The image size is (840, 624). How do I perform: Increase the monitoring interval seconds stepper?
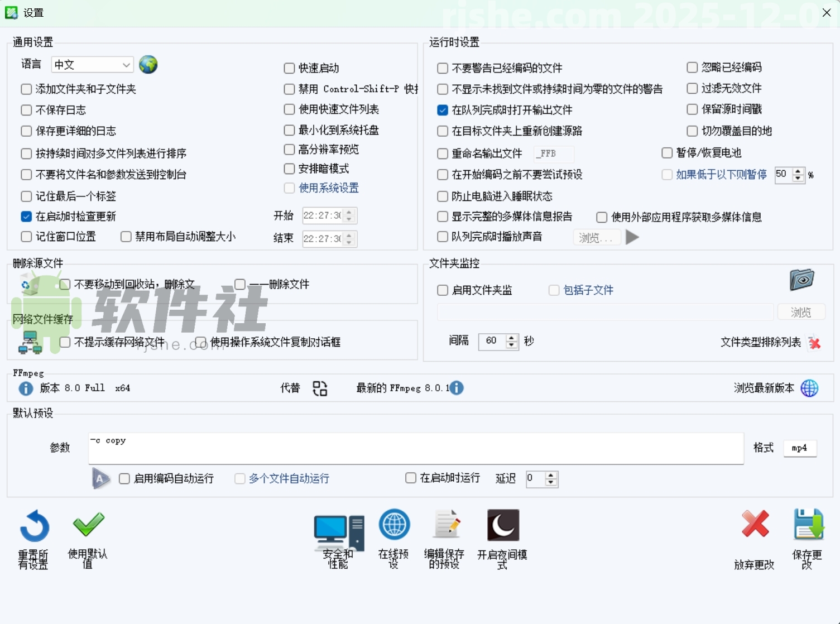tap(511, 338)
